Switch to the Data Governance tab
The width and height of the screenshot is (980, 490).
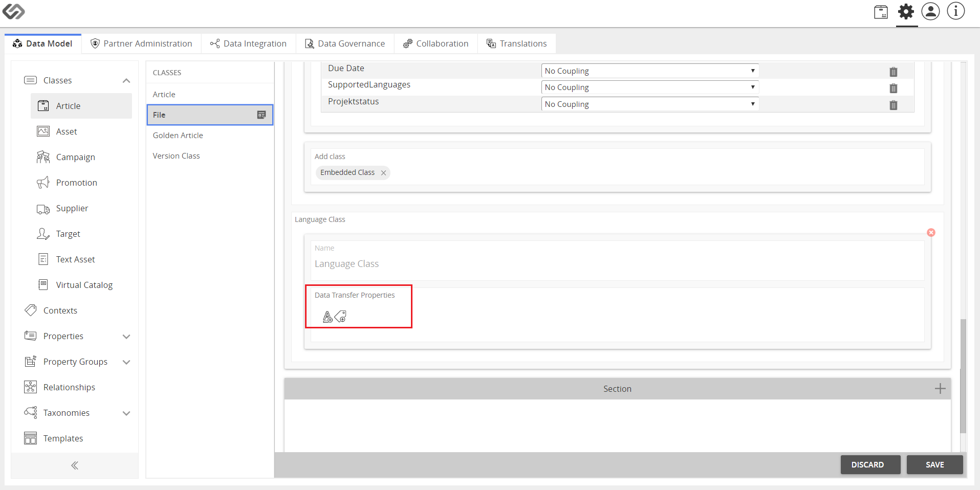click(345, 43)
